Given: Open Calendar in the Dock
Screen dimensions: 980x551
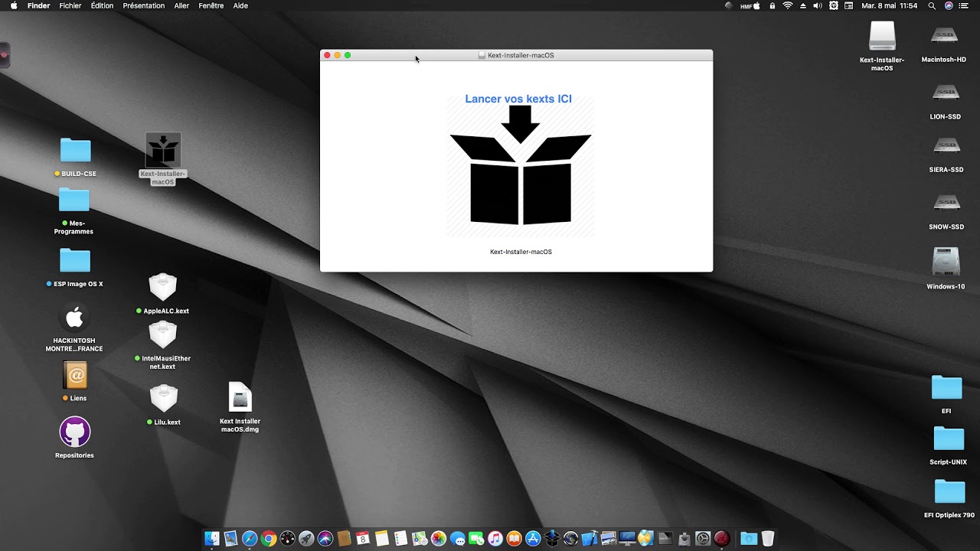Looking at the screenshot, I should tap(363, 538).
